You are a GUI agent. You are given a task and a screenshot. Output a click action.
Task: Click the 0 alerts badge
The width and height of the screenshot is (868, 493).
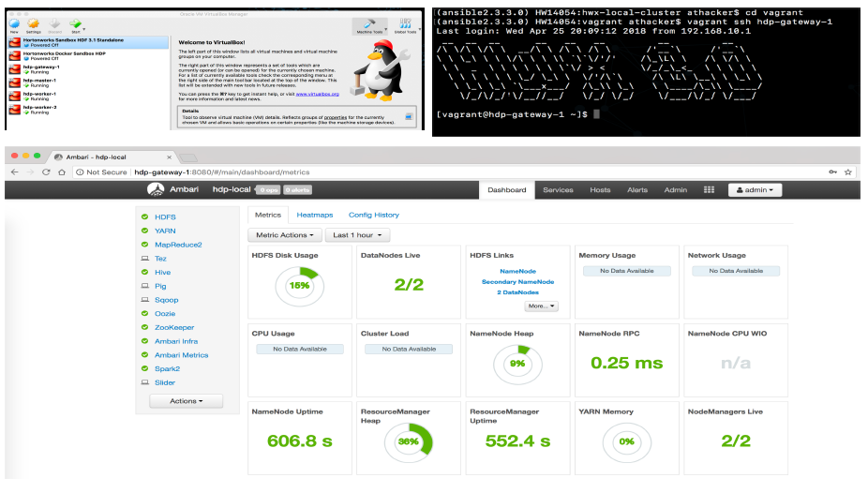click(298, 189)
